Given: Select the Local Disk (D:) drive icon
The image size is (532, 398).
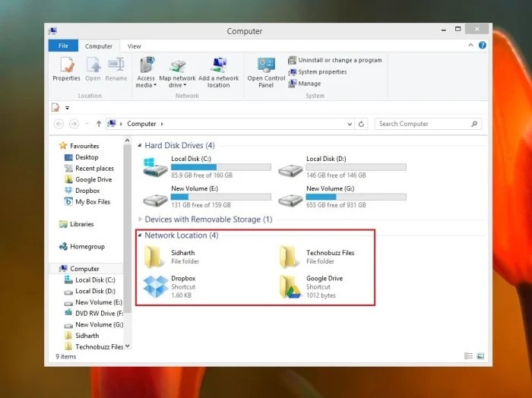Looking at the screenshot, I should tap(290, 169).
